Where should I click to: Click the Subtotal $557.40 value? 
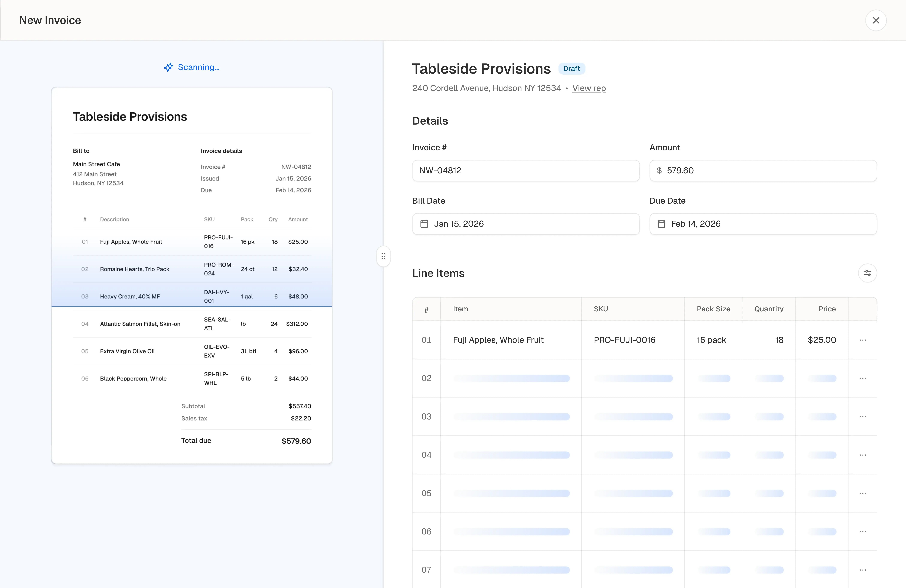[x=300, y=406]
